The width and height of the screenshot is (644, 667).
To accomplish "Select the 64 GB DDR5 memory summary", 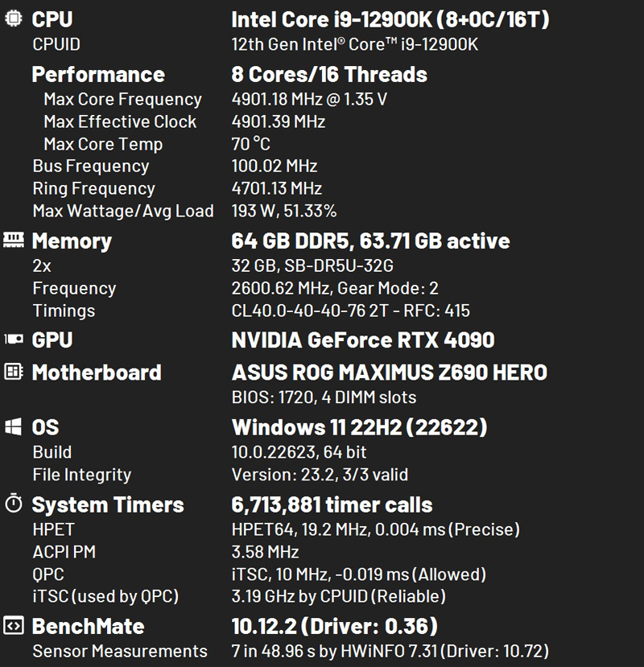I will tap(370, 241).
